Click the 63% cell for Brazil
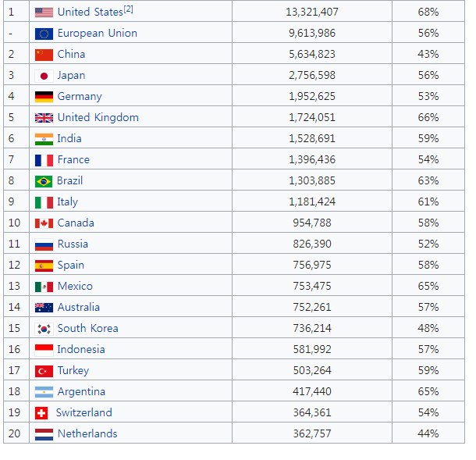The image size is (476, 460). coord(428,180)
